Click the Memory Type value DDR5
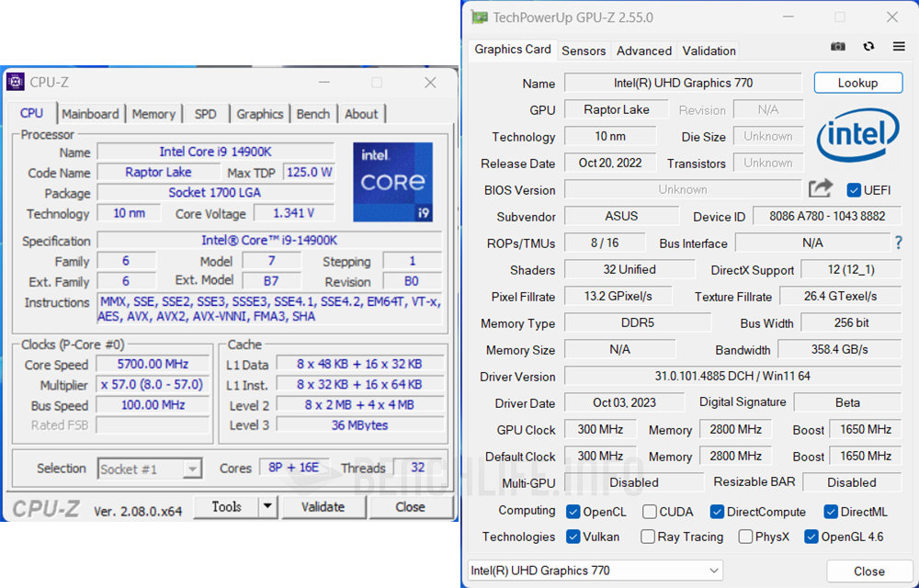919x588 pixels. [x=638, y=322]
